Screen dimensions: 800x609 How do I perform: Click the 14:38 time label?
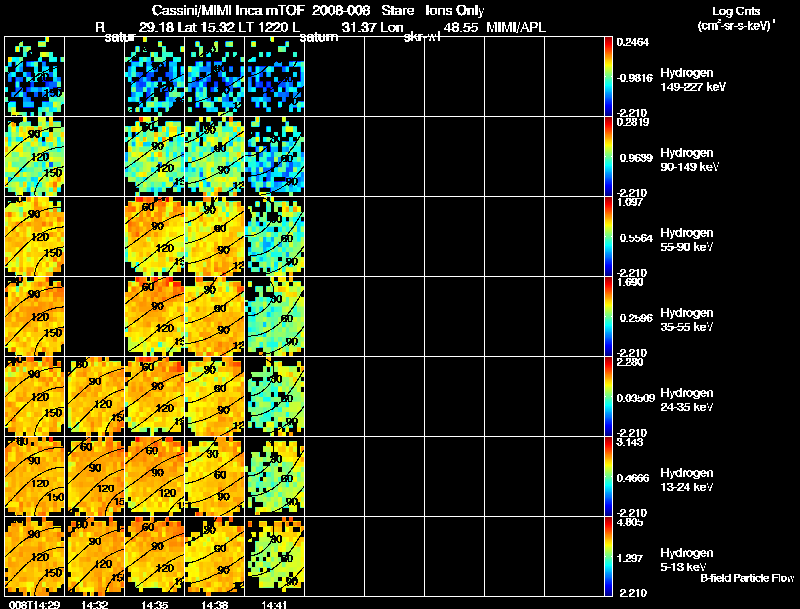pyautogui.click(x=214, y=605)
